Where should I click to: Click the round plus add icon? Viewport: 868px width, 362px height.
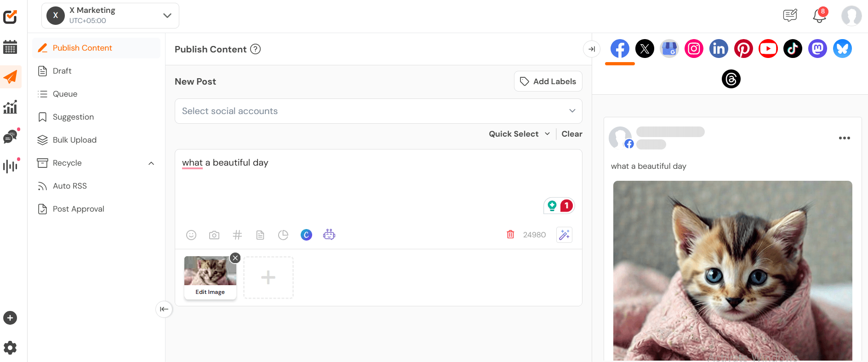[x=10, y=318]
